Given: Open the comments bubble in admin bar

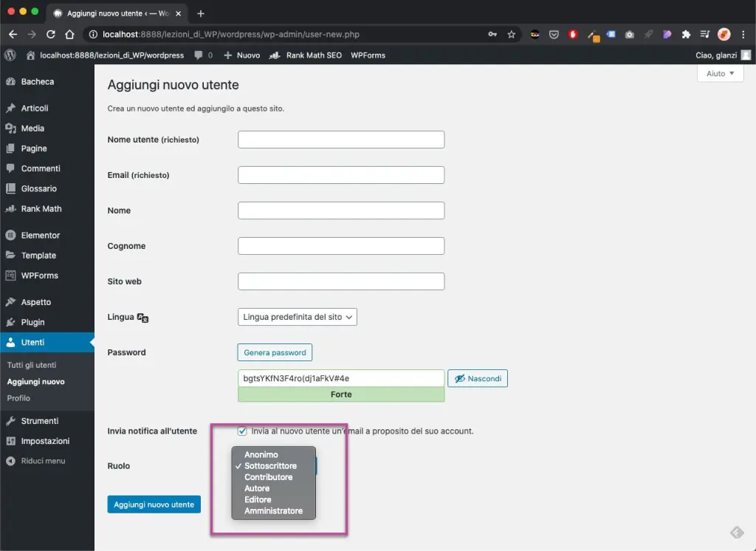Looking at the screenshot, I should pyautogui.click(x=198, y=55).
